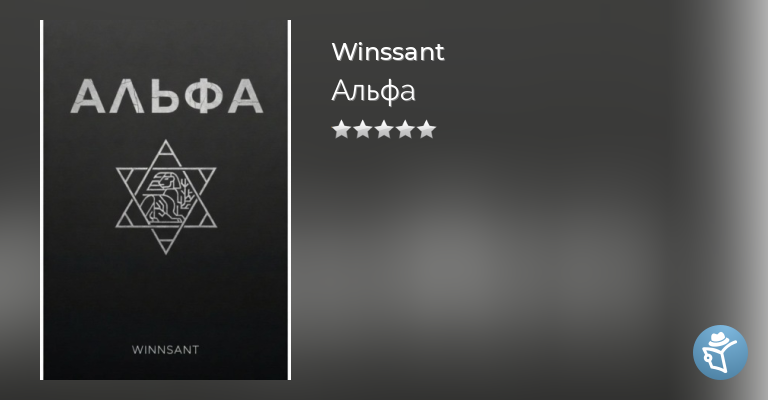Click the book title Альфа text
Viewport: 768px width, 400px height.
(x=373, y=91)
